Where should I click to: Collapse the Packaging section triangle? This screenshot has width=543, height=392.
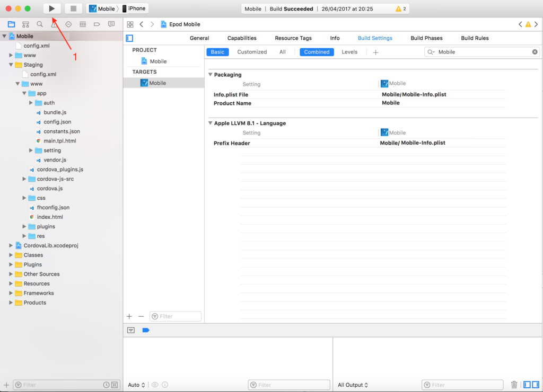[210, 75]
